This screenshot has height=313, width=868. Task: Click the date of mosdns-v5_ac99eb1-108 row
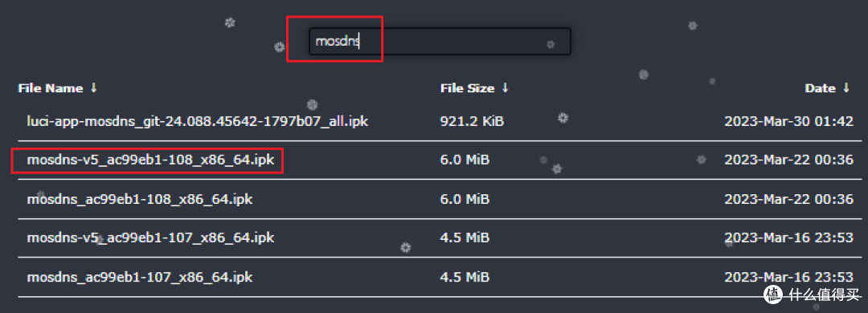tap(789, 161)
